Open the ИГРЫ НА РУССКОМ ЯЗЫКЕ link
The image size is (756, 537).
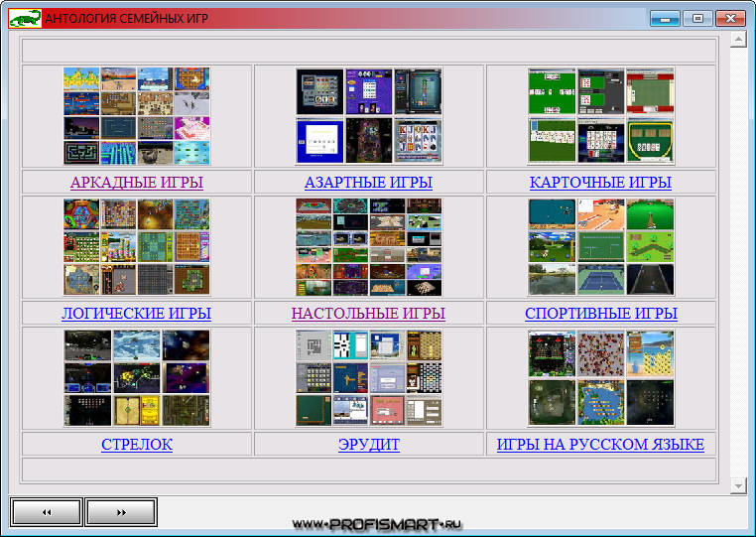[x=600, y=444]
